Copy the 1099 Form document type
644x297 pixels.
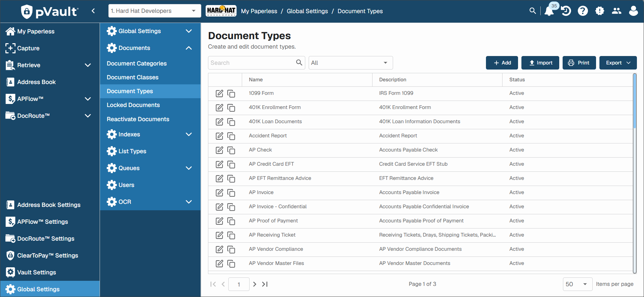click(231, 93)
